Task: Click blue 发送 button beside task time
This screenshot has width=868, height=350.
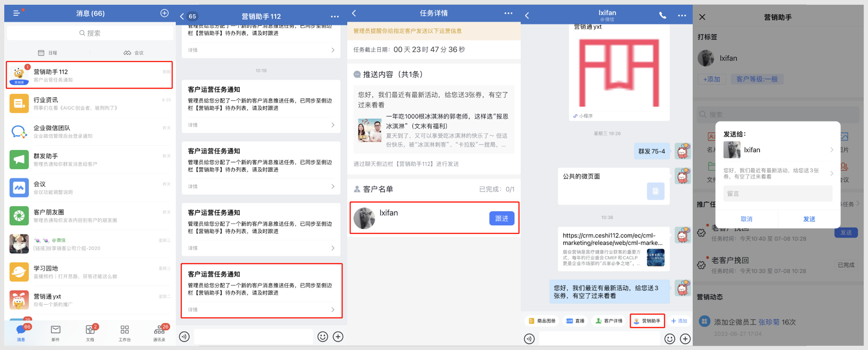Action: coord(846,233)
